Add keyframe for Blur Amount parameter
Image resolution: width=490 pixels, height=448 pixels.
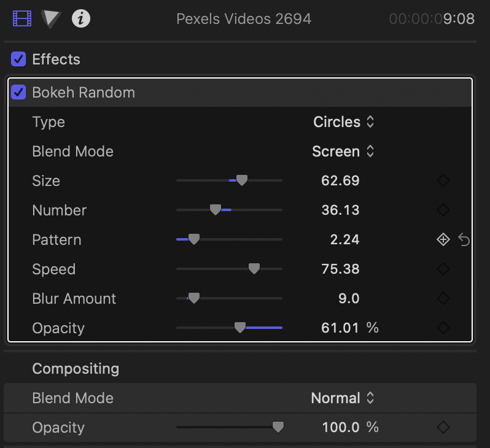pos(443,298)
